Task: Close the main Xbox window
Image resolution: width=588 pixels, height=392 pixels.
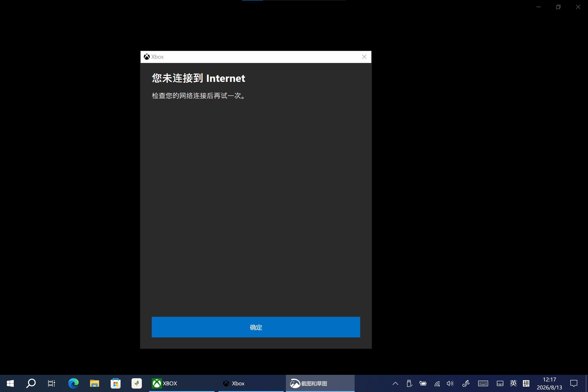Action: pyautogui.click(x=578, y=7)
